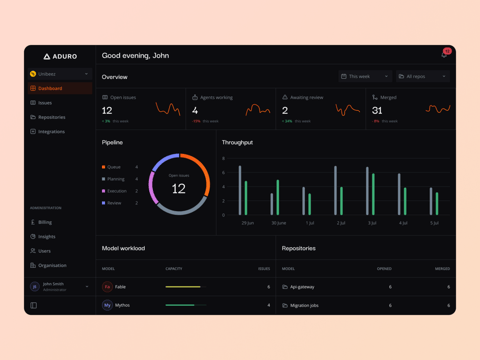Click the Merged branch icon
The height and width of the screenshot is (360, 480).
click(375, 97)
